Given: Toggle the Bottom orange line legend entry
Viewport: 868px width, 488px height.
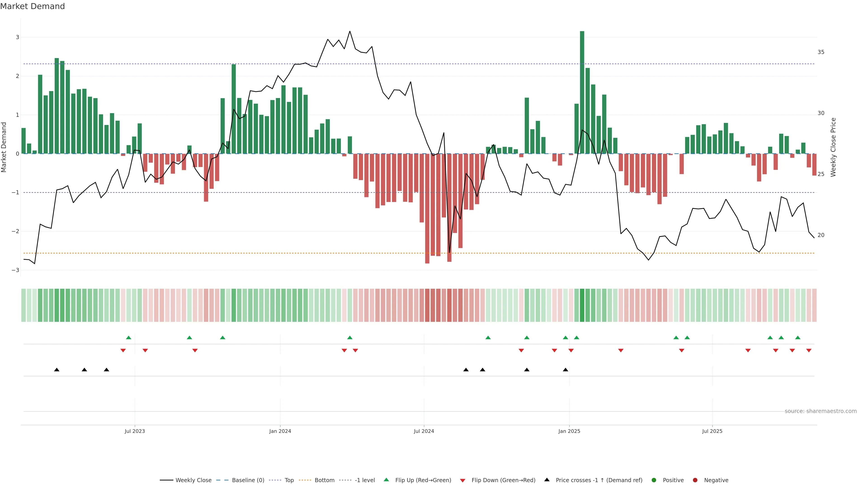Looking at the screenshot, I should [x=324, y=480].
